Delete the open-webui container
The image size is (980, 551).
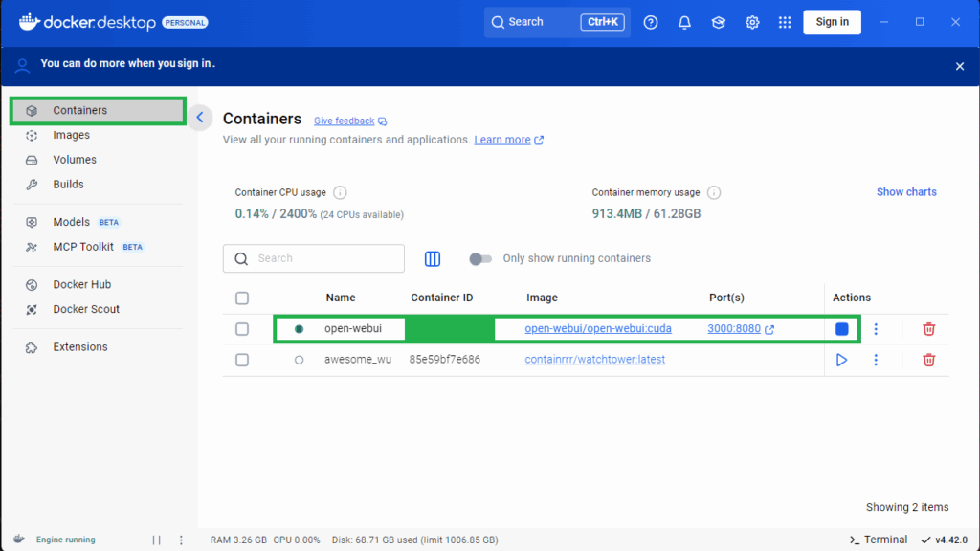[928, 329]
